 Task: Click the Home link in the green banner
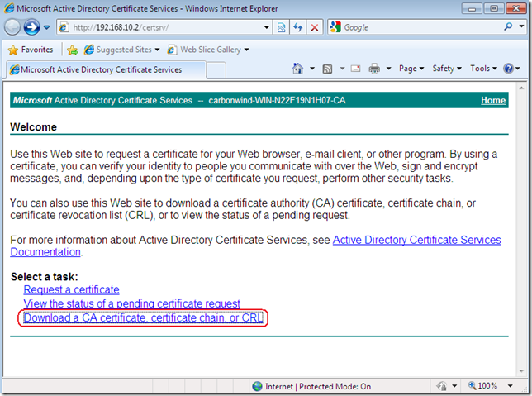493,101
